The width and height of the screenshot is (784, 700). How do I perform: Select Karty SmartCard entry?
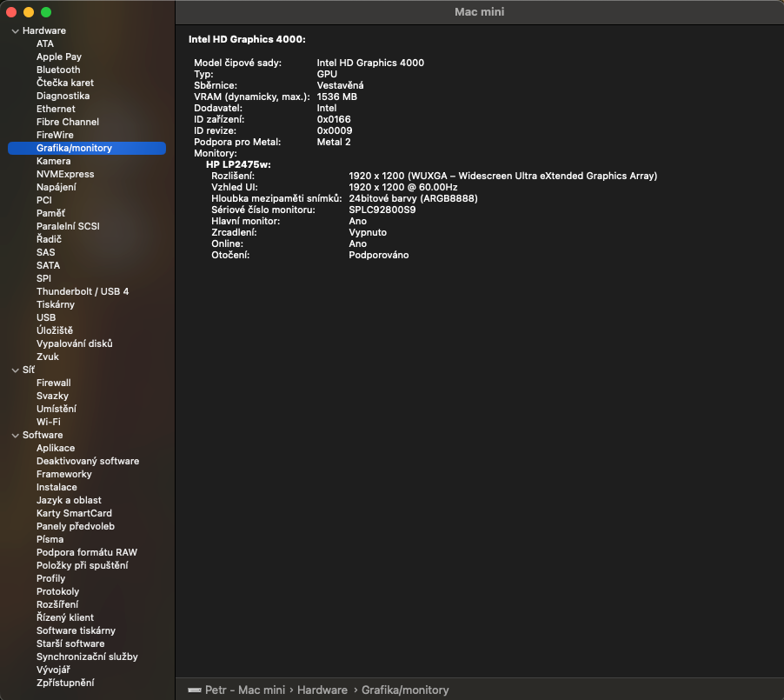74,513
